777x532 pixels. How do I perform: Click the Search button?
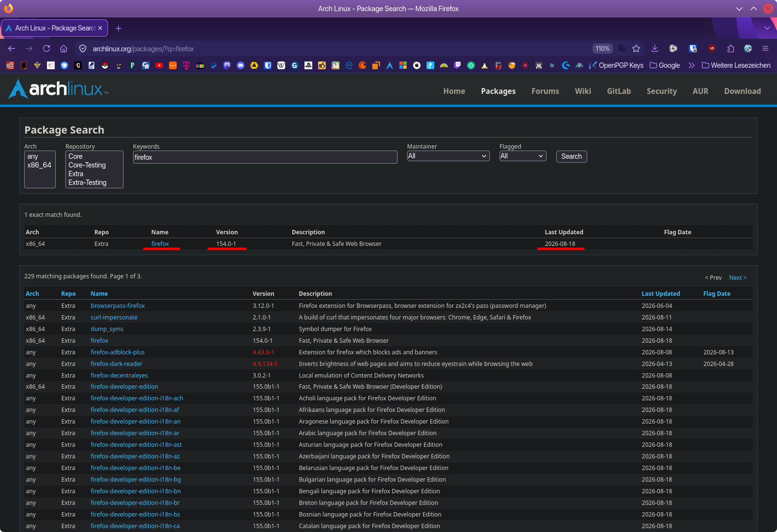(x=571, y=156)
